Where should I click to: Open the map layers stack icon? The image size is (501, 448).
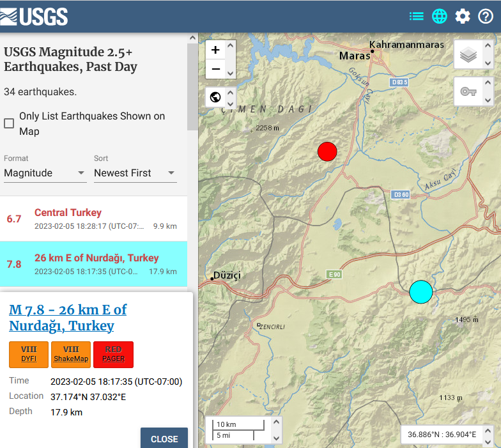pos(468,56)
